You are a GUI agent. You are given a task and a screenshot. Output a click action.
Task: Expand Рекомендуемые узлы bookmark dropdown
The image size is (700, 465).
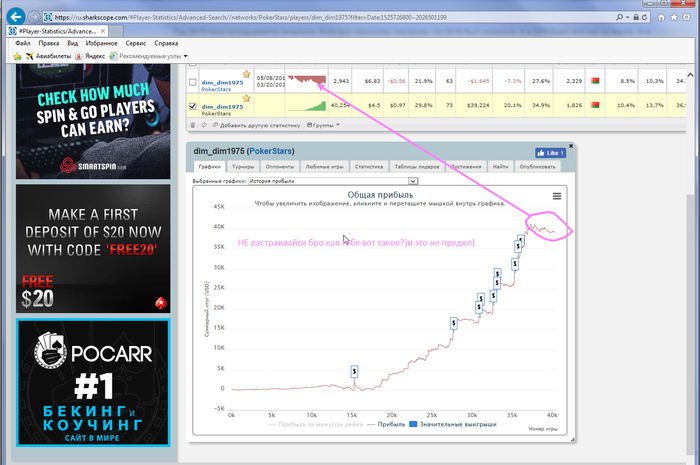point(149,56)
